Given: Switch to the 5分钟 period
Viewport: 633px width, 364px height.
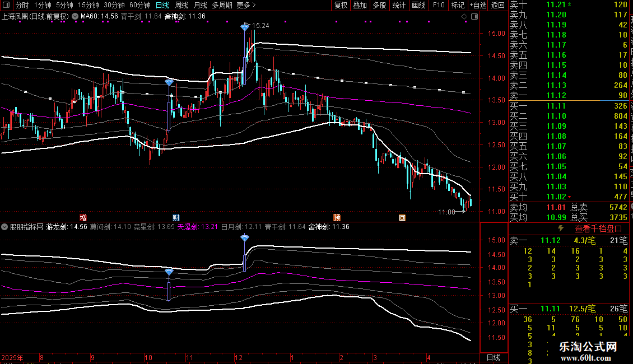Looking at the screenshot, I should 64,5.
